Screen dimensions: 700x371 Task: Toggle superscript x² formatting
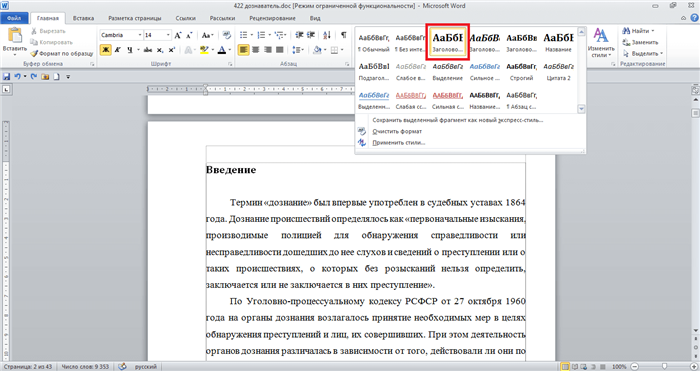171,50
